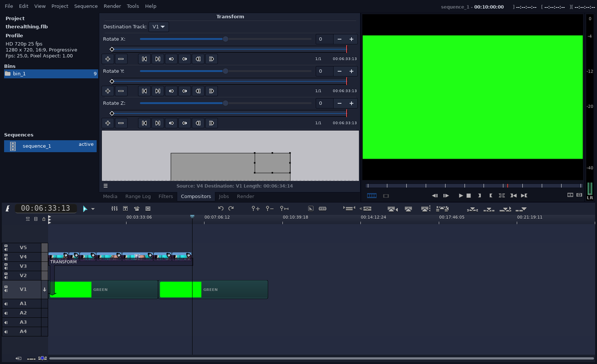Image resolution: width=597 pixels, height=364 pixels.
Task: Open the titler tool in the timeline toolbar
Action: click(125, 209)
